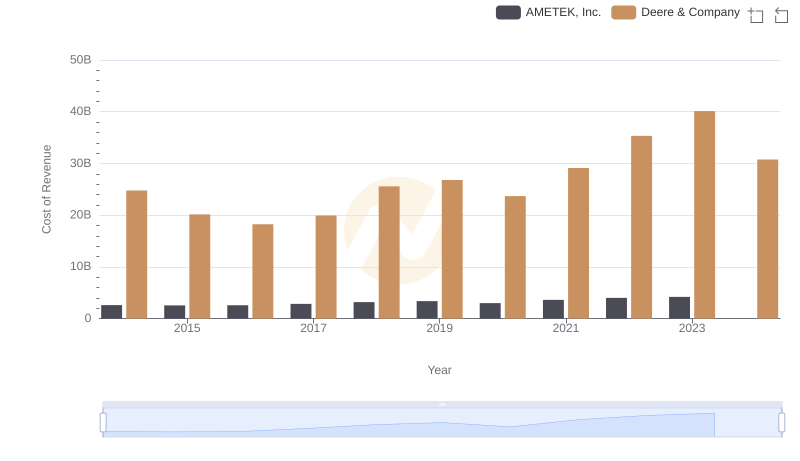
Task: Grab the right data zoom slider handle
Action: (781, 423)
